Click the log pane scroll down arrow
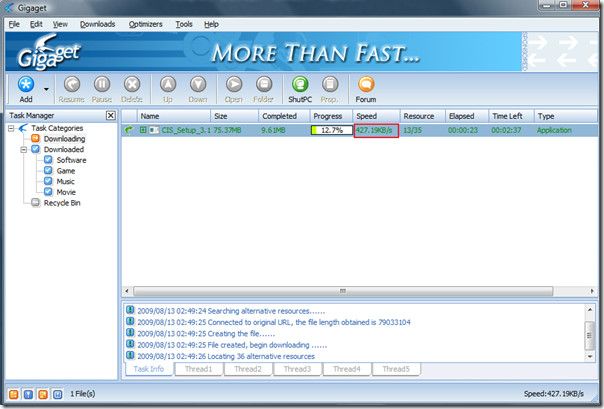Screen dimensions: 604x409 click(590, 357)
